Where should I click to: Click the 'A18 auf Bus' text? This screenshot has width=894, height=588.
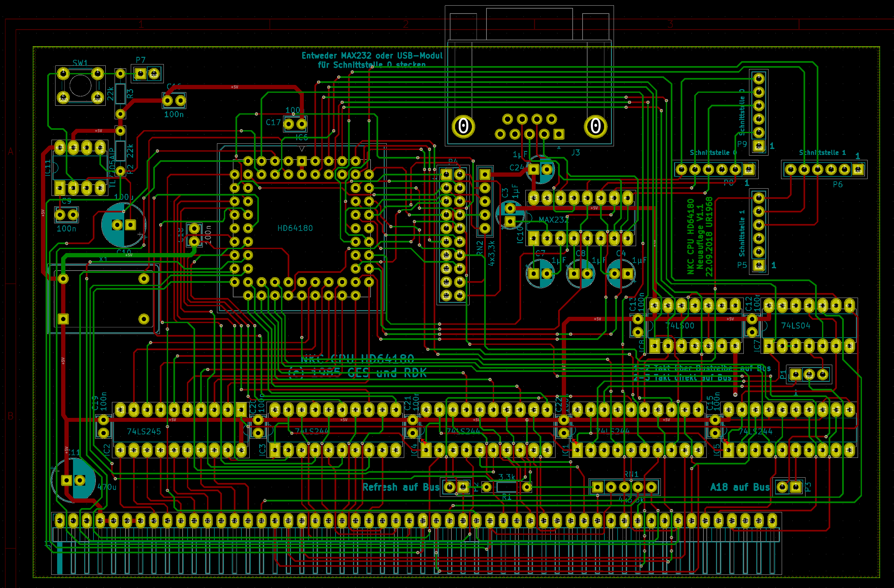(740, 487)
